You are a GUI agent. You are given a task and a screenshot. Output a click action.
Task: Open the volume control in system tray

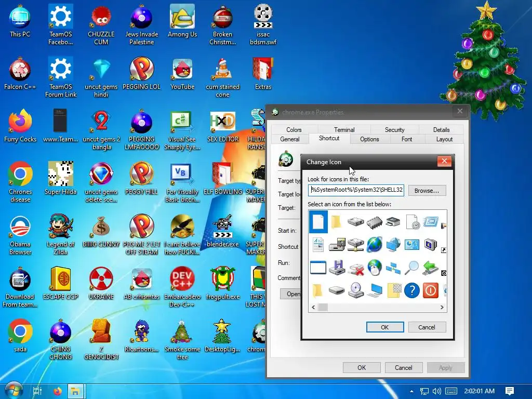[437, 391]
